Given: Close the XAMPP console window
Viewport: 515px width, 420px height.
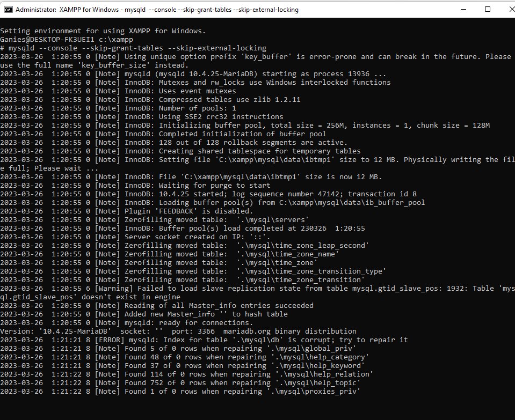Looking at the screenshot, I should point(511,10).
